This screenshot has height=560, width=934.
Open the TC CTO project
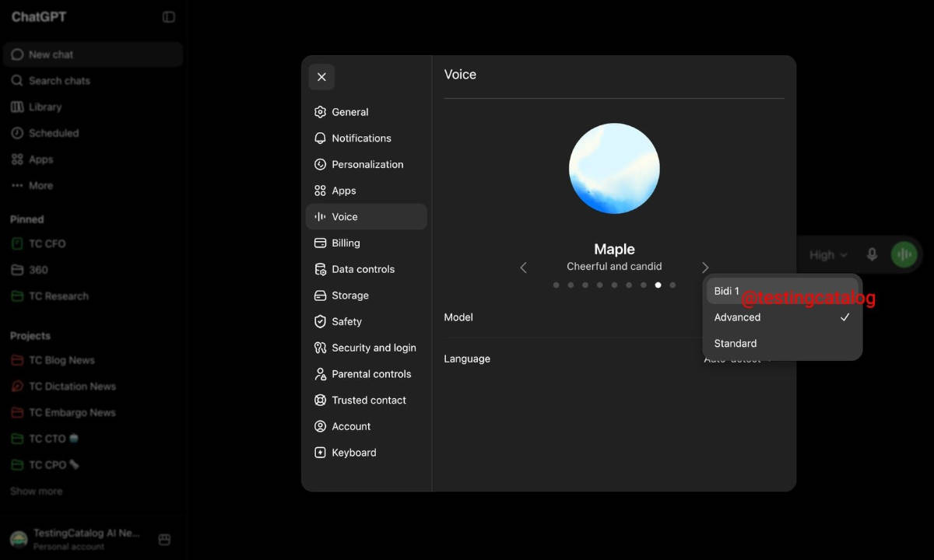[x=93, y=439]
